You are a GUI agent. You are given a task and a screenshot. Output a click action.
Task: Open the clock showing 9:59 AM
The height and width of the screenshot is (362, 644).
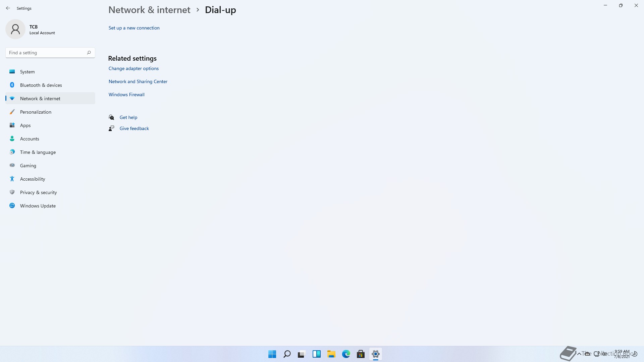click(622, 354)
